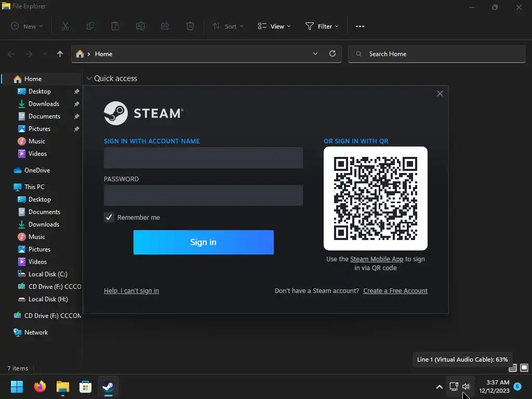Open Microsoft Store from taskbar

(86, 387)
